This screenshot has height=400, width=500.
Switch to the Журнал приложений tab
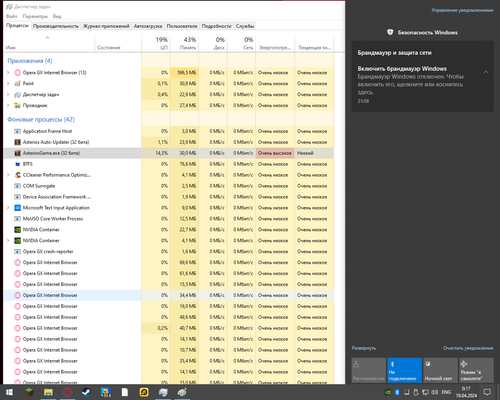coord(106,26)
